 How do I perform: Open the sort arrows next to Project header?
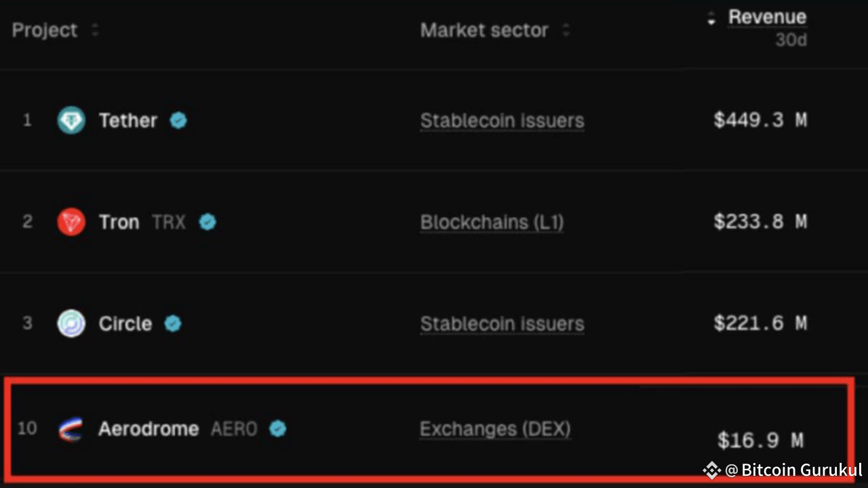(95, 30)
